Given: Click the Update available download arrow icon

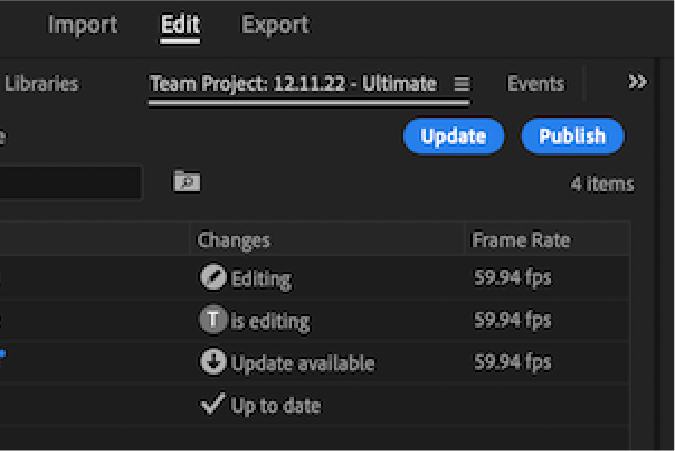Looking at the screenshot, I should coord(213,362).
